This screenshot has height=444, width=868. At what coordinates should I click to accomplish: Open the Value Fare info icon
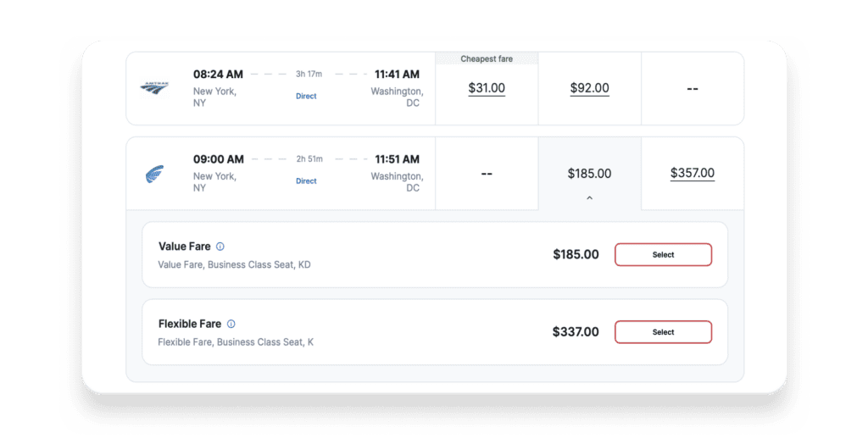220,247
